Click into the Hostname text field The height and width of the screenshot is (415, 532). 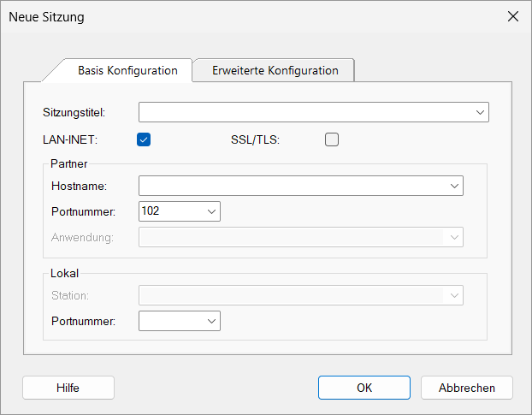[x=291, y=186]
